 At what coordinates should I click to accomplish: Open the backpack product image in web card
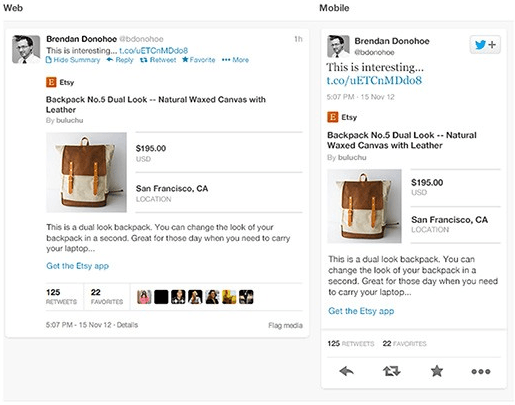86,172
